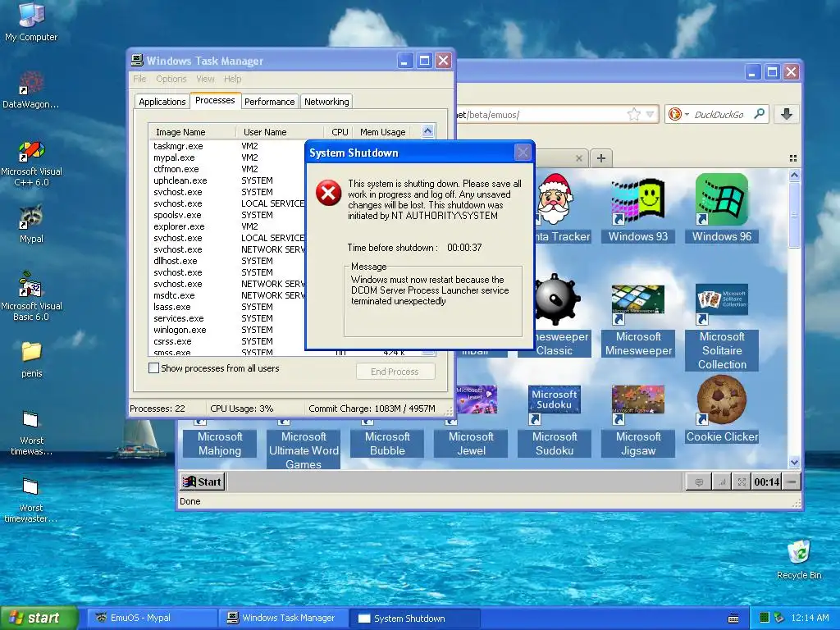
Task: Open Microsoft Bubble label in EmuOS
Action: coord(387,444)
